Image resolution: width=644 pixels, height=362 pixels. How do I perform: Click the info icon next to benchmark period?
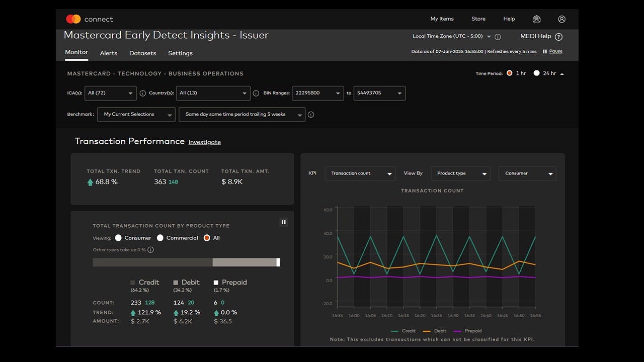pyautogui.click(x=311, y=115)
